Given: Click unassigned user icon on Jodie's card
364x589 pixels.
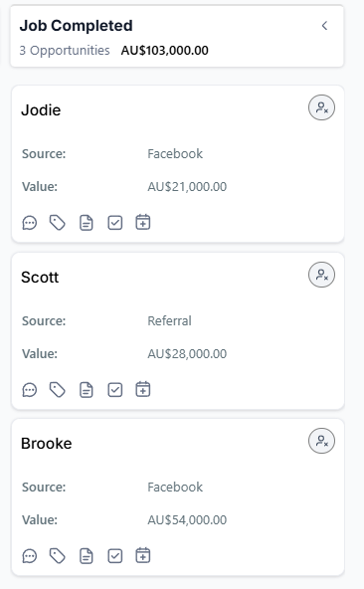Looking at the screenshot, I should tap(321, 107).
